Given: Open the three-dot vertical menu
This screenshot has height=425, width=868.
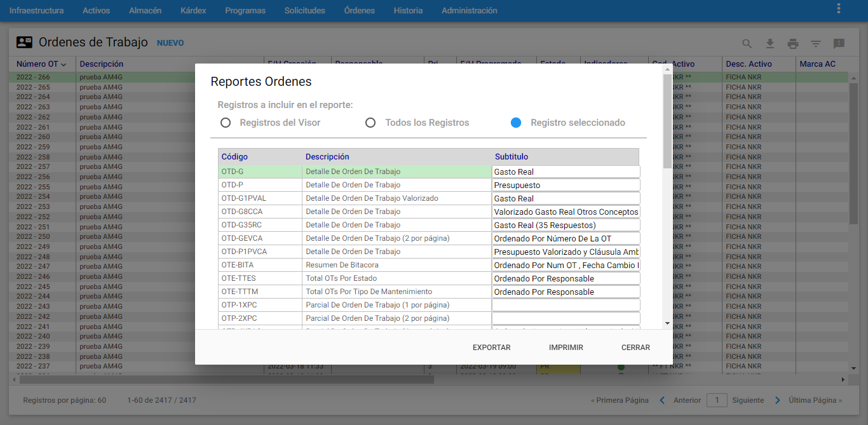Looking at the screenshot, I should (x=839, y=9).
